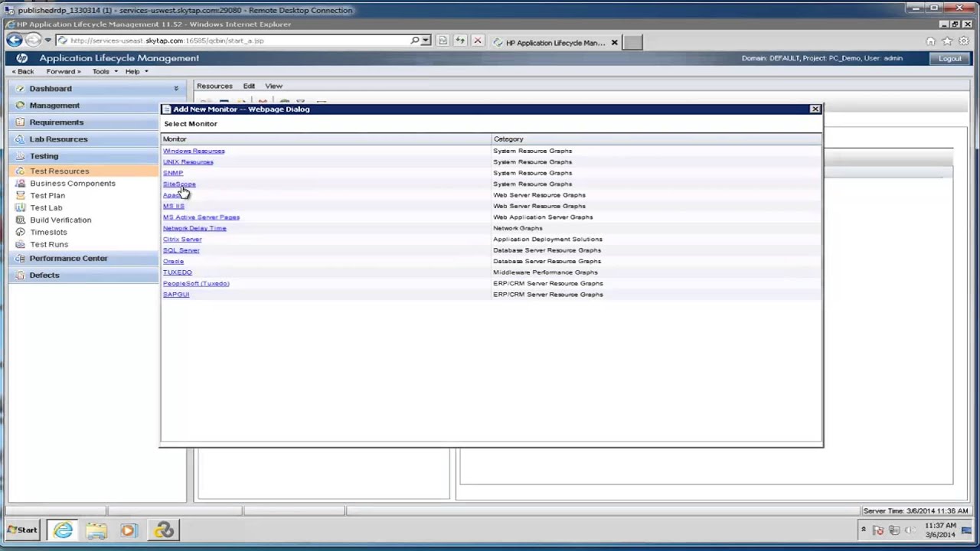Open the Help dropdown menu
The image size is (980, 551).
(x=136, y=72)
